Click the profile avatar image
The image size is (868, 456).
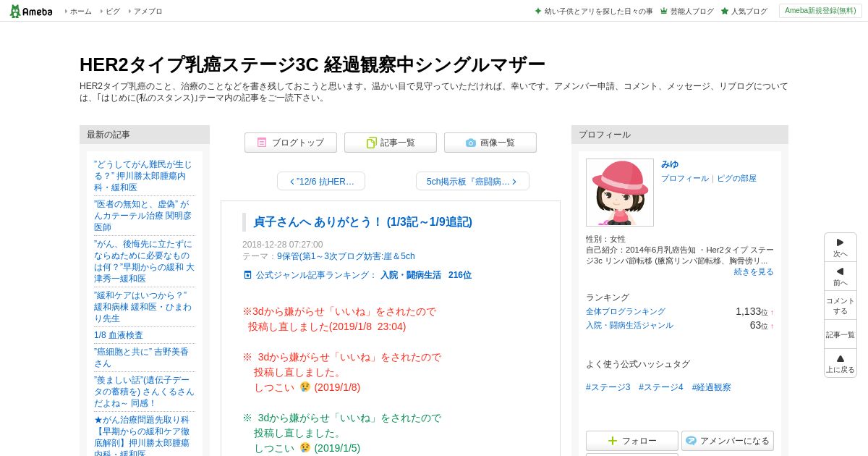pos(620,193)
